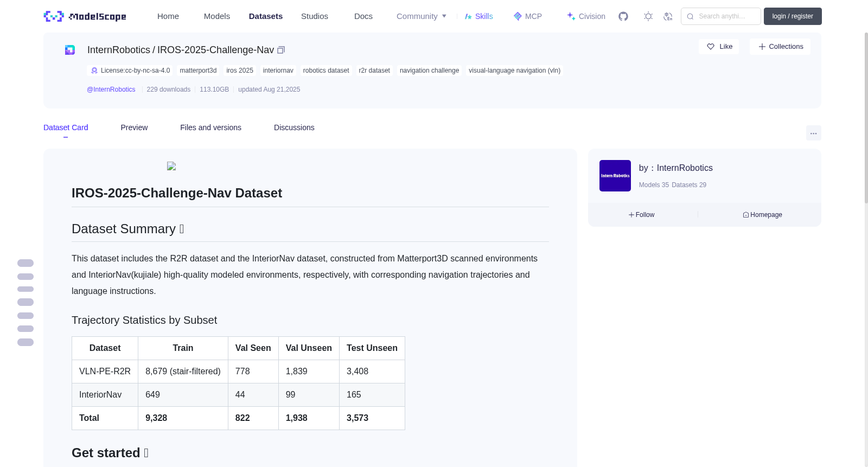Click the heart Like button
Image resolution: width=868 pixels, height=467 pixels.
point(719,47)
